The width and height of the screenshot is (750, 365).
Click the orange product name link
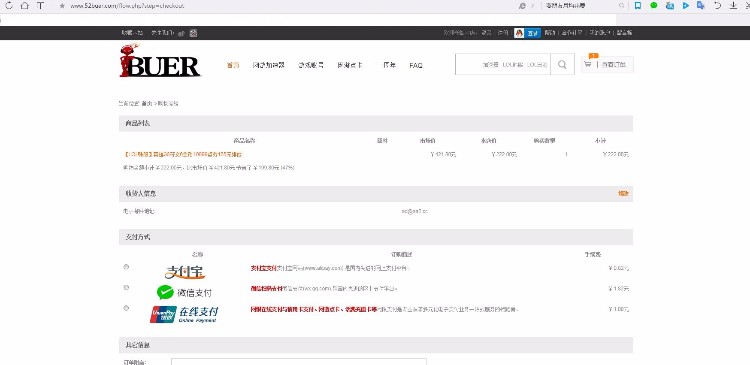click(x=183, y=155)
